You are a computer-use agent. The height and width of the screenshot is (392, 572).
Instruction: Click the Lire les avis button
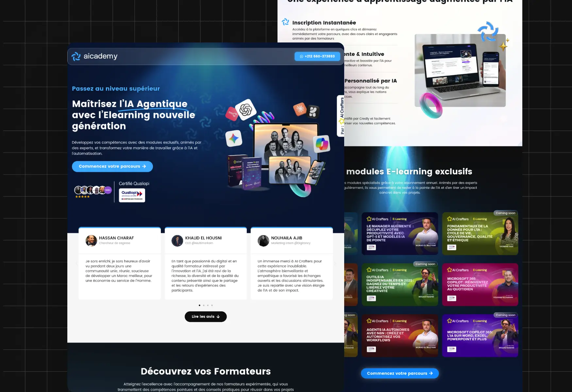[x=205, y=316]
